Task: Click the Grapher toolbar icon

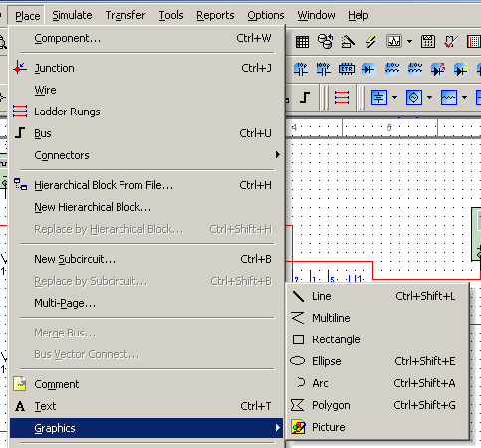Action: pyautogui.click(x=394, y=42)
